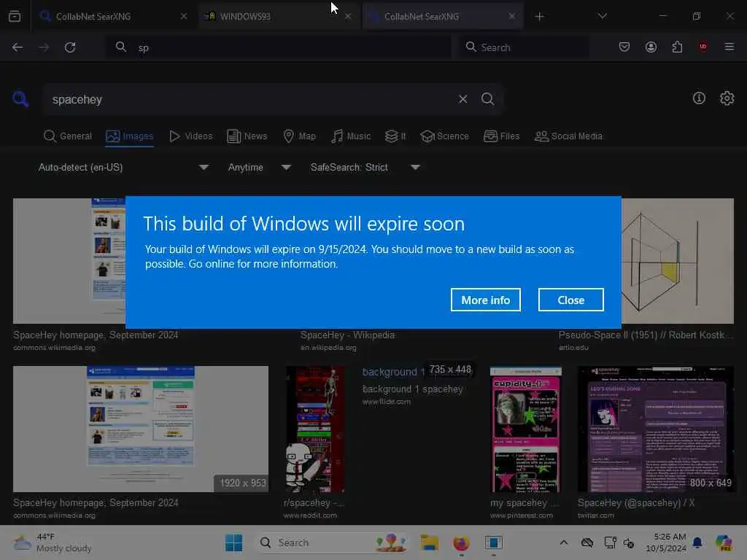
Task: Open the Anytime time range dropdown
Action: [x=259, y=167]
